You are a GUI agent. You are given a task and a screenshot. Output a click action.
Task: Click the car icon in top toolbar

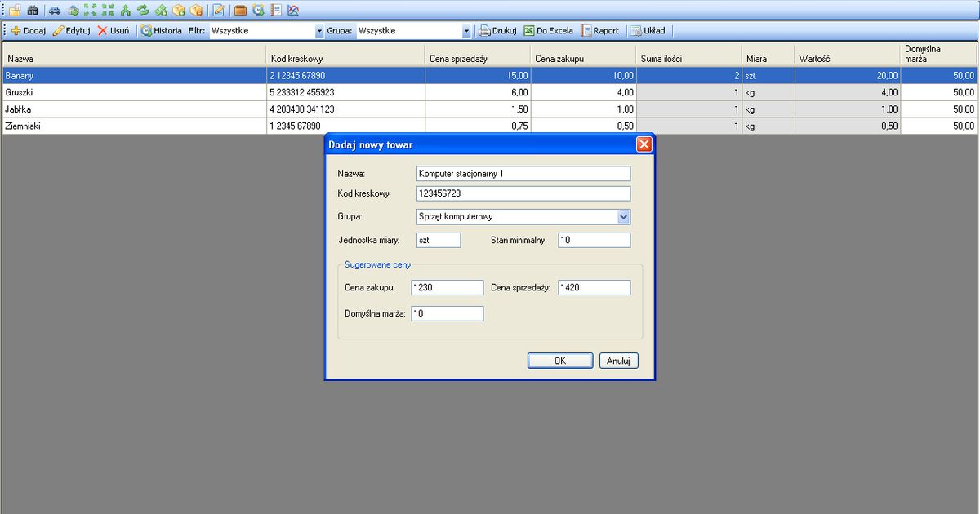[55, 11]
